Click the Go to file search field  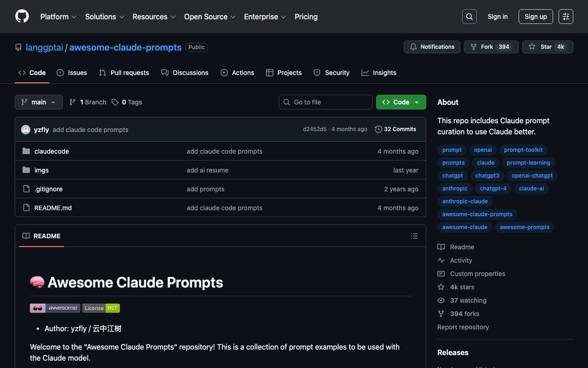coord(326,102)
